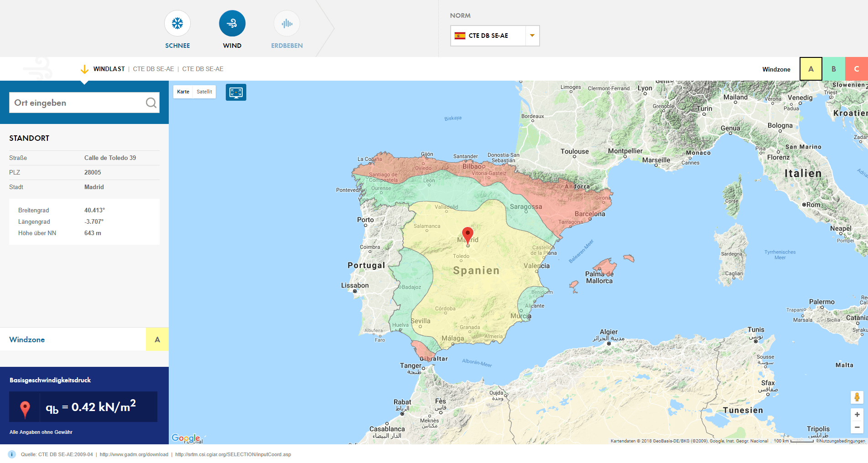The width and height of the screenshot is (868, 463).
Task: Click the plus zoom control on map
Action: click(x=856, y=414)
